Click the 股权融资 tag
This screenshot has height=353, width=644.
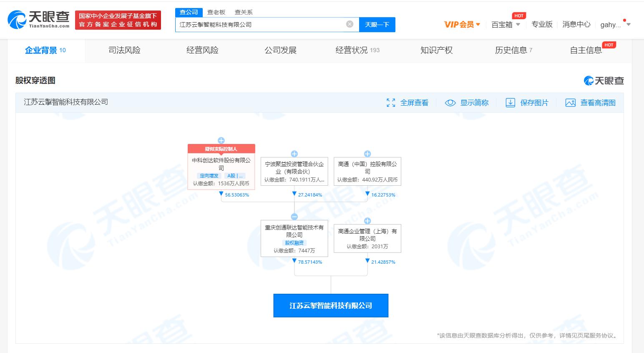(x=294, y=243)
